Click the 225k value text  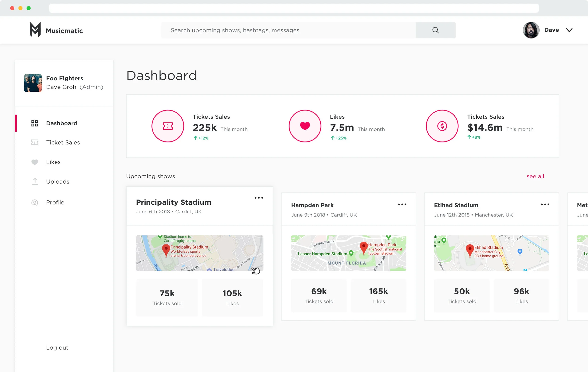(x=205, y=128)
